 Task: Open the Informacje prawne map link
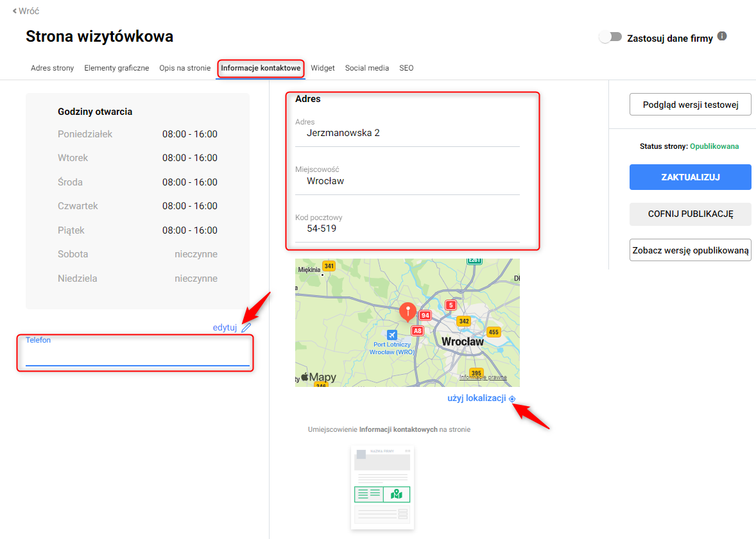(483, 377)
